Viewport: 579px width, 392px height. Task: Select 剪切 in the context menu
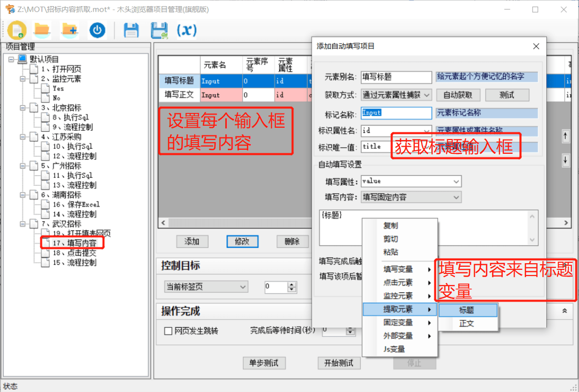pyautogui.click(x=390, y=239)
